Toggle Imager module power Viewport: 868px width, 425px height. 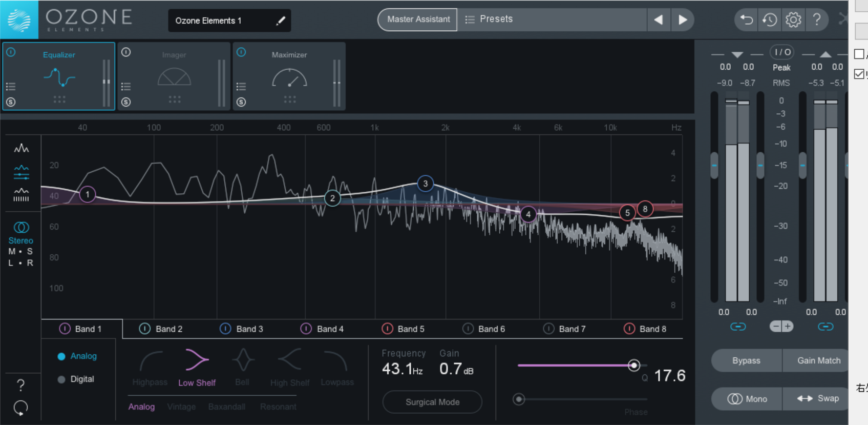(126, 52)
